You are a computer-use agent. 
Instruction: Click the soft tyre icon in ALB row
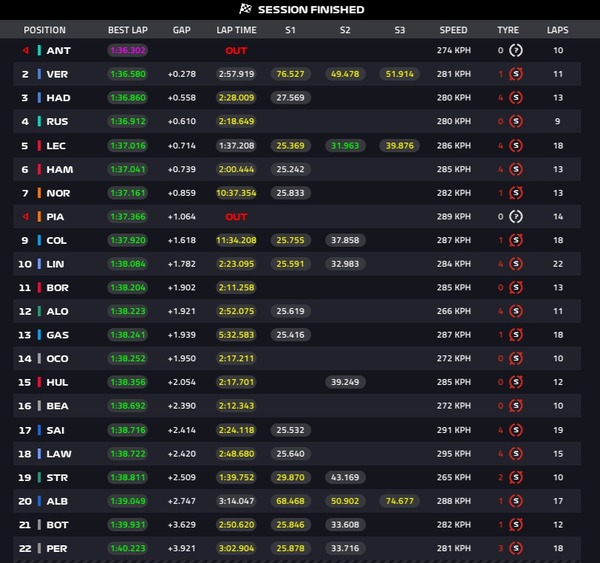[515, 501]
